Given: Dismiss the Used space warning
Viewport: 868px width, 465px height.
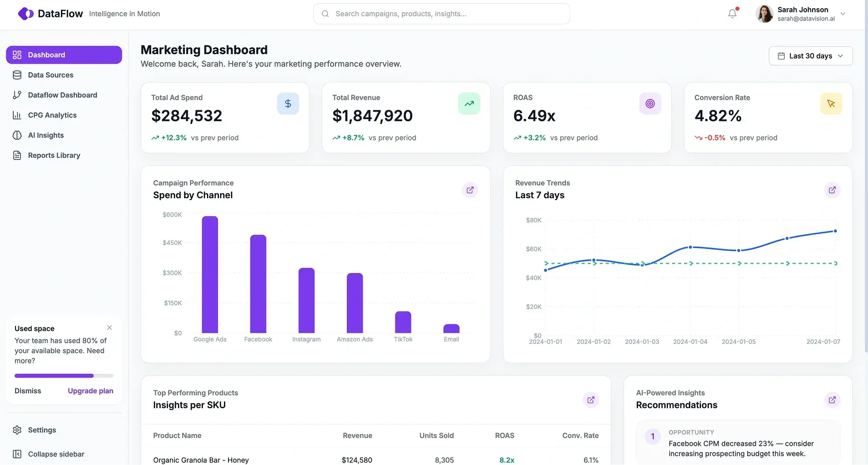Looking at the screenshot, I should [27, 390].
